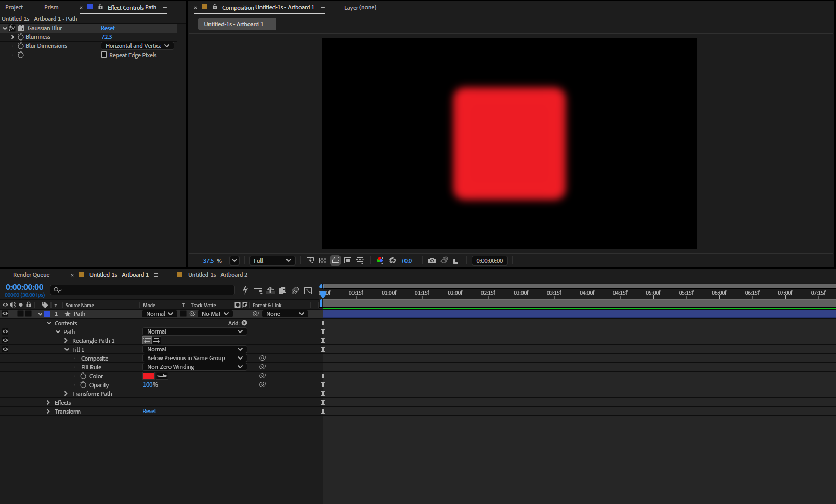Open the Effect Controls panel menu icon
This screenshot has height=504, width=836.
coord(165,7)
